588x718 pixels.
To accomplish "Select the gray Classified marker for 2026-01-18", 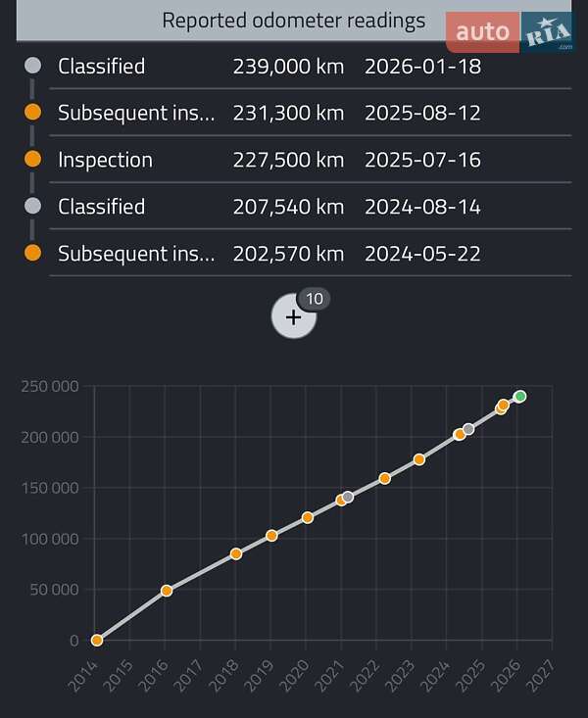I will pyautogui.click(x=32, y=67).
